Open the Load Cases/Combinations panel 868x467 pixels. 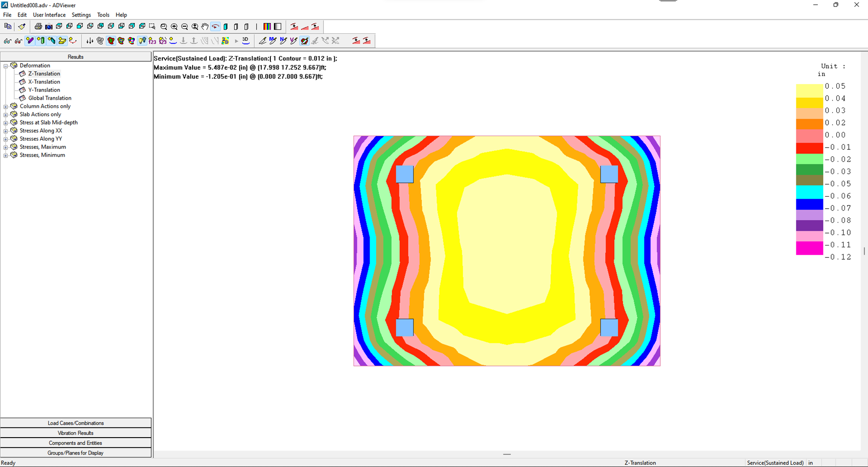(x=76, y=423)
